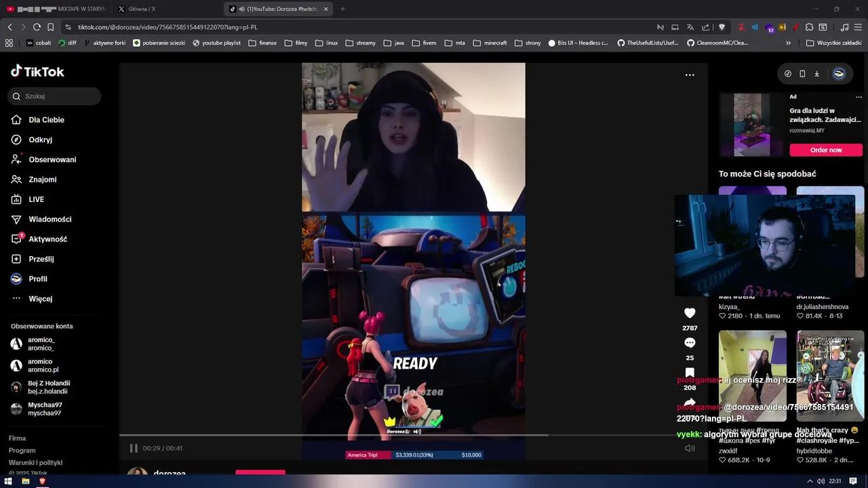This screenshot has height=488, width=868.
Task: Open hybridtobbe recommended video thumbnail
Action: pyautogui.click(x=830, y=376)
